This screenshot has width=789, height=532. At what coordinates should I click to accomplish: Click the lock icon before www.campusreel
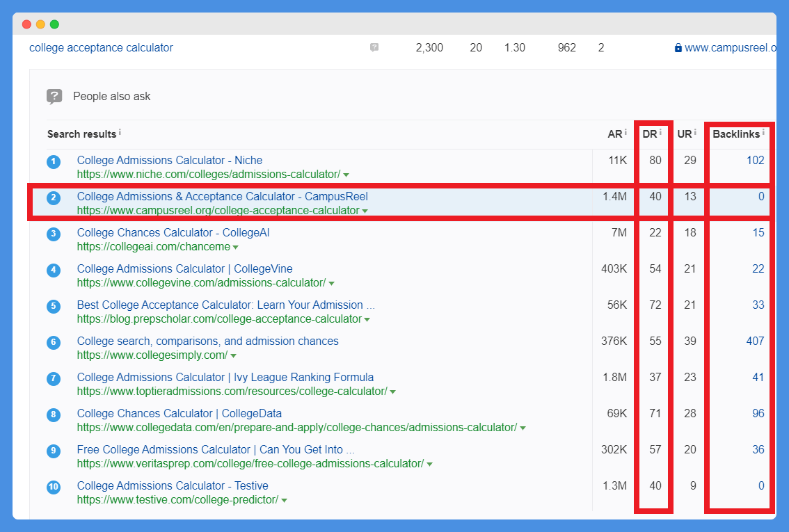point(678,48)
